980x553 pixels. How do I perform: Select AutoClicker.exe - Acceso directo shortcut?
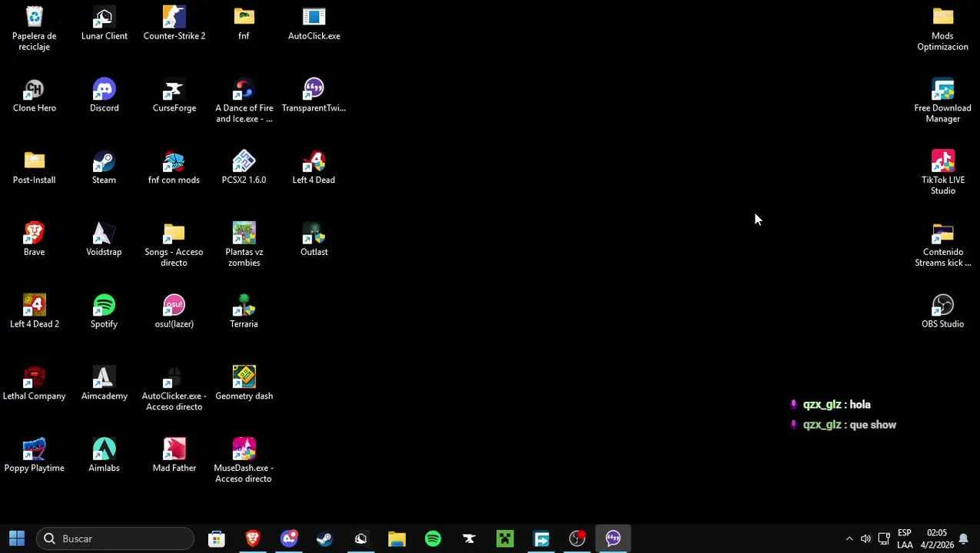tap(174, 389)
